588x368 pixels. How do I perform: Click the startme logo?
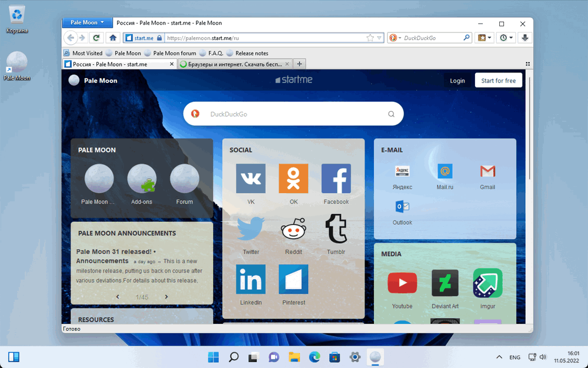pos(293,79)
